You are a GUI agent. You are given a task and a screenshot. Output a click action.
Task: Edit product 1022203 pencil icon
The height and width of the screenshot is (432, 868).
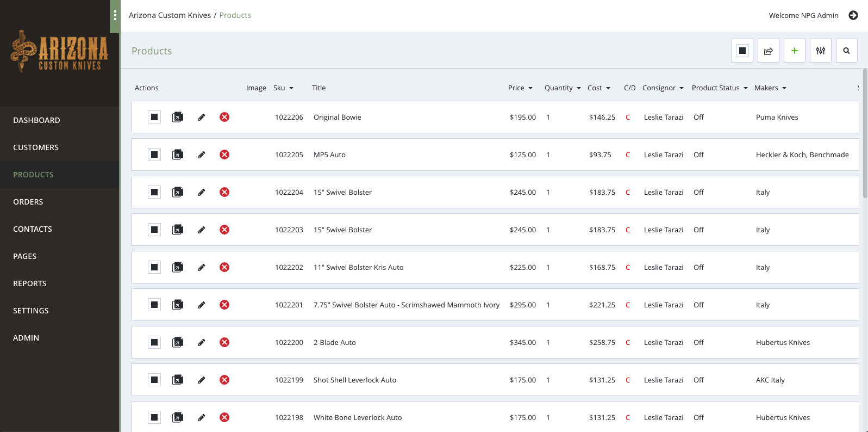click(202, 230)
